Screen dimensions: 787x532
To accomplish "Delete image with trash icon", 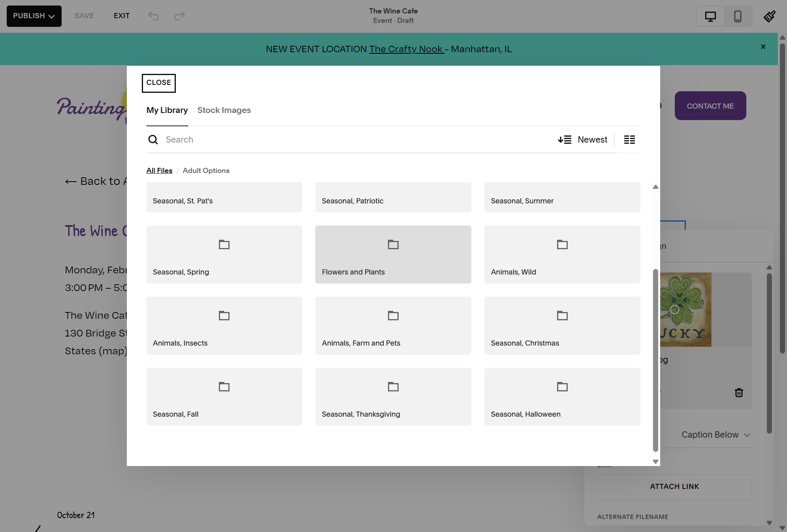I will click(x=739, y=393).
